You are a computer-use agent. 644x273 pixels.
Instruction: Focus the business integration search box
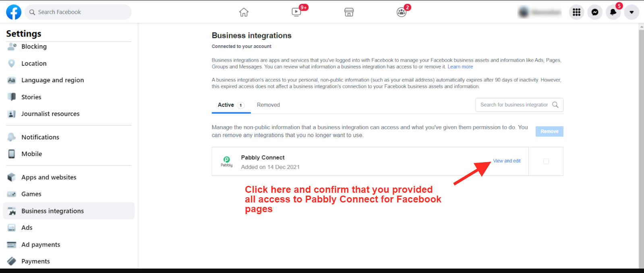click(519, 105)
